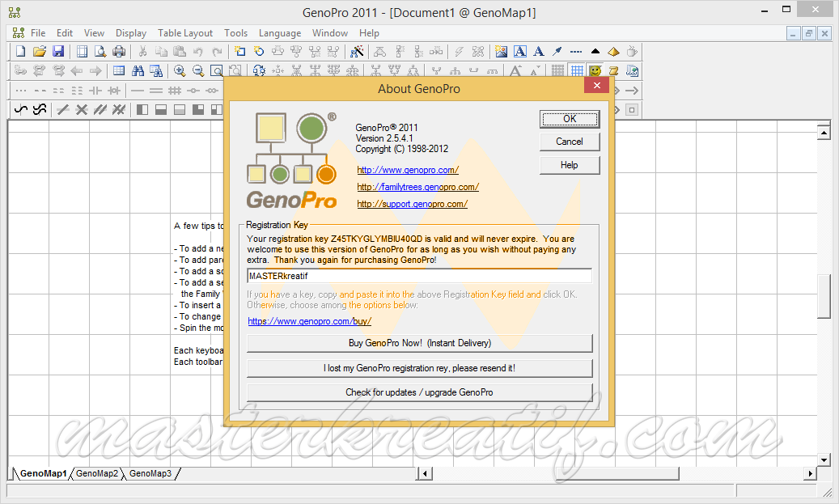Open the Table Layout menu
Image resolution: width=839 pixels, height=504 pixels.
click(185, 33)
